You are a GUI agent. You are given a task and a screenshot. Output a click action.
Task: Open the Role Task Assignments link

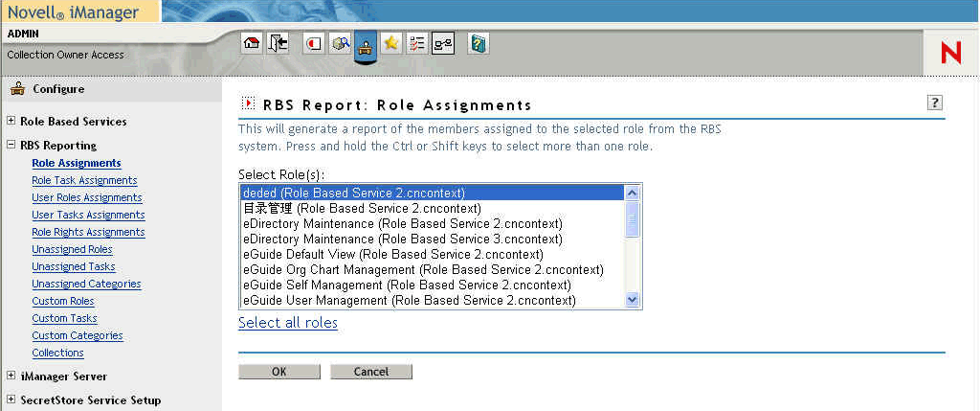[84, 180]
